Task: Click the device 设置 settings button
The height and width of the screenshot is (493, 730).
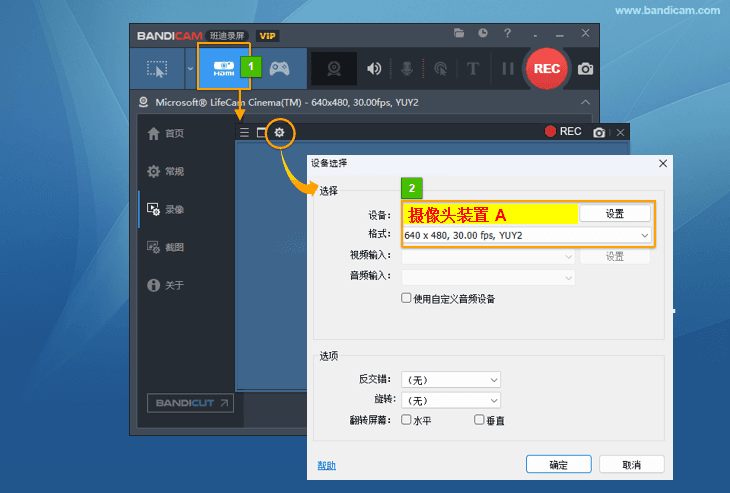Action: pyautogui.click(x=615, y=214)
